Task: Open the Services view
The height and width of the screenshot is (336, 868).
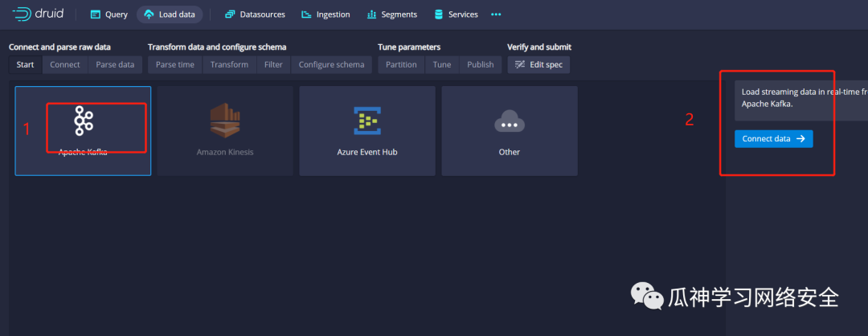Action: point(456,14)
